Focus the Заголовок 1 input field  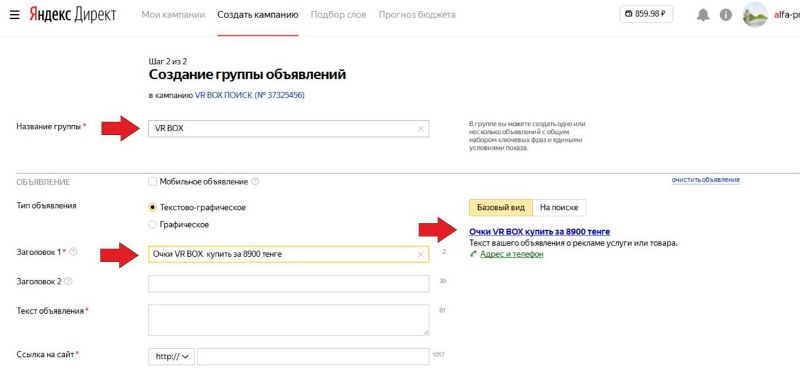289,254
